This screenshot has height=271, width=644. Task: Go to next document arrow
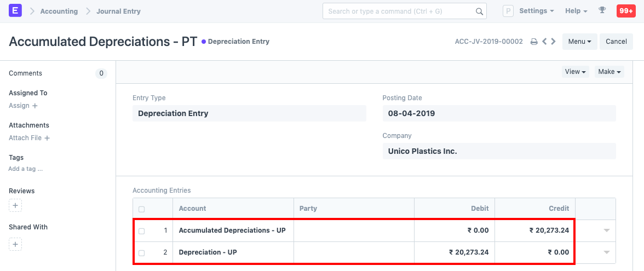click(x=553, y=42)
